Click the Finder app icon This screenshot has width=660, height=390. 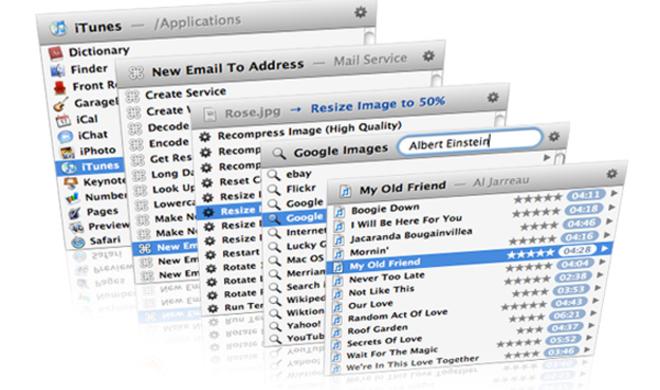coord(58,70)
